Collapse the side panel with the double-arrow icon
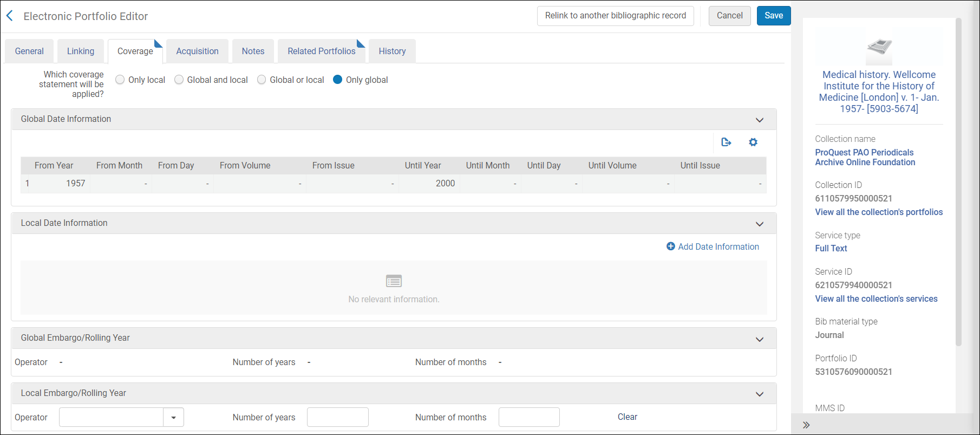This screenshot has width=980, height=435. point(806,425)
